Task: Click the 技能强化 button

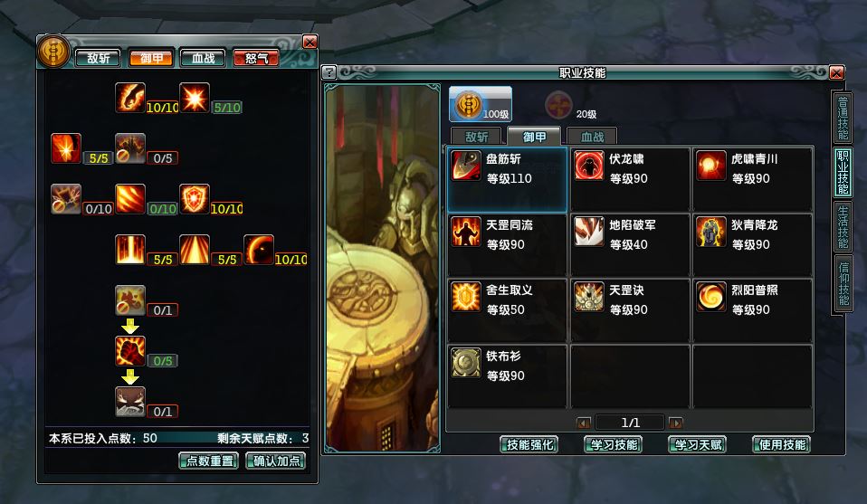Action: pyautogui.click(x=529, y=444)
